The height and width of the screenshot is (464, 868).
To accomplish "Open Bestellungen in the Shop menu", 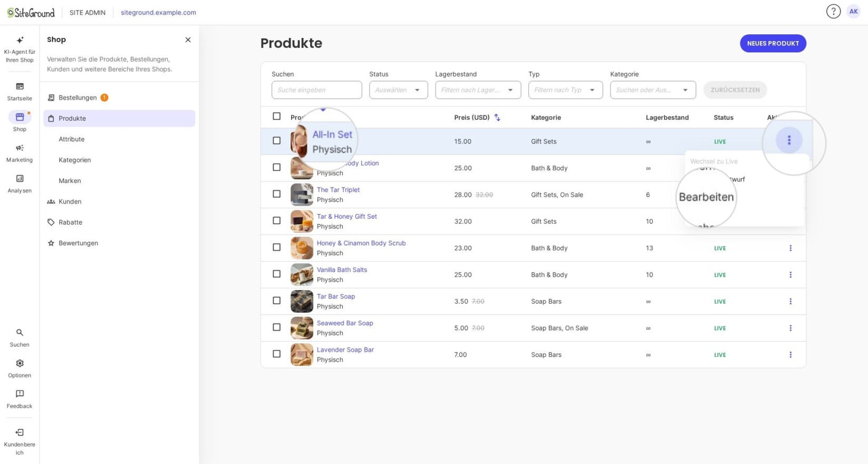I will (x=119, y=98).
